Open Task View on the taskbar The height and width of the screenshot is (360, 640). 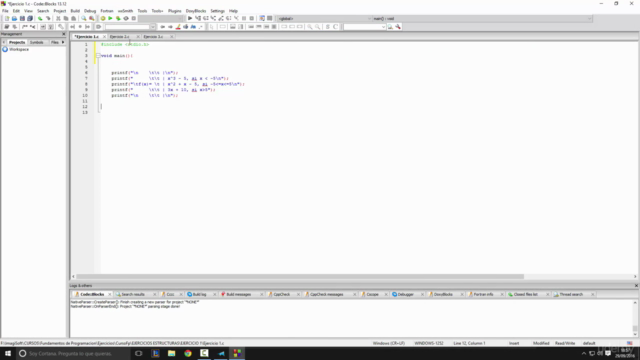pos(139,353)
